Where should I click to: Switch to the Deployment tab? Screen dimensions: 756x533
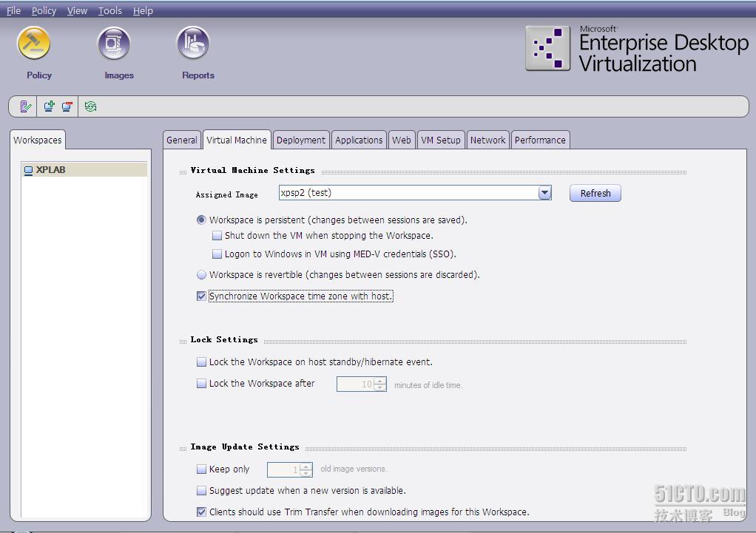tap(301, 140)
